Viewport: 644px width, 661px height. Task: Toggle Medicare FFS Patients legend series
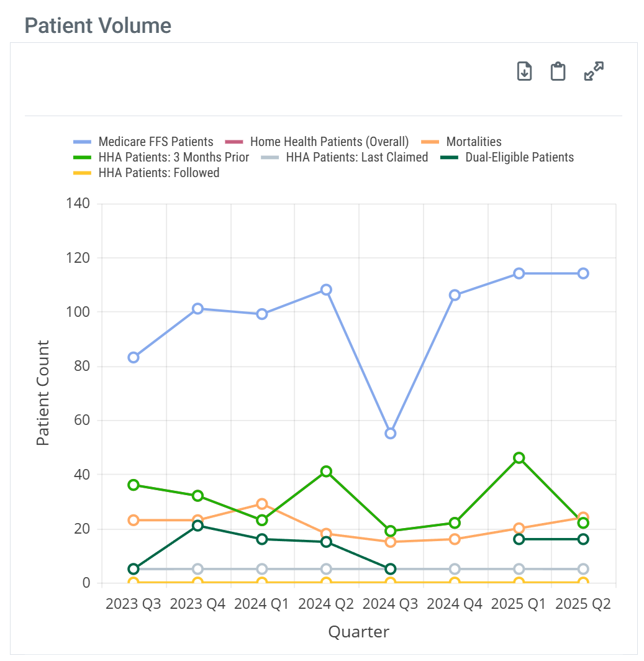[x=156, y=142]
